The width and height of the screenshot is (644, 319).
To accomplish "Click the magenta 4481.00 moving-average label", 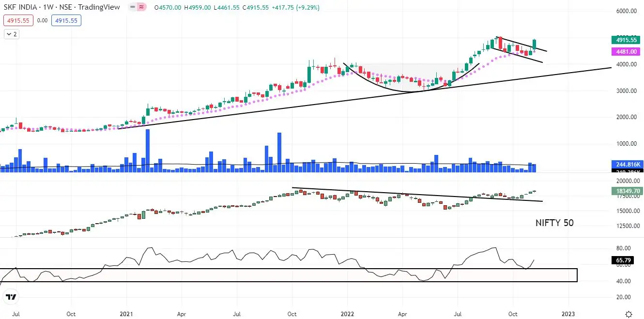I will pos(625,51).
